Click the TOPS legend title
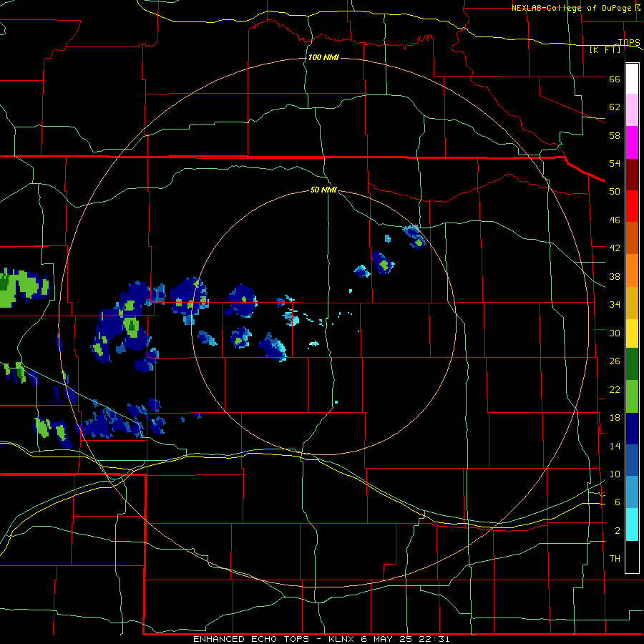Viewport: 644px width, 644px height. [x=629, y=42]
